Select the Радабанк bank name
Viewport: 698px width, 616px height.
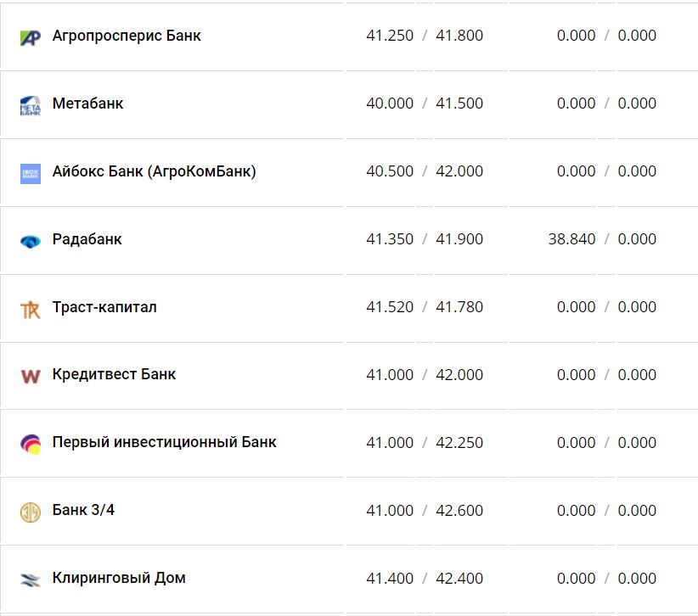point(87,239)
